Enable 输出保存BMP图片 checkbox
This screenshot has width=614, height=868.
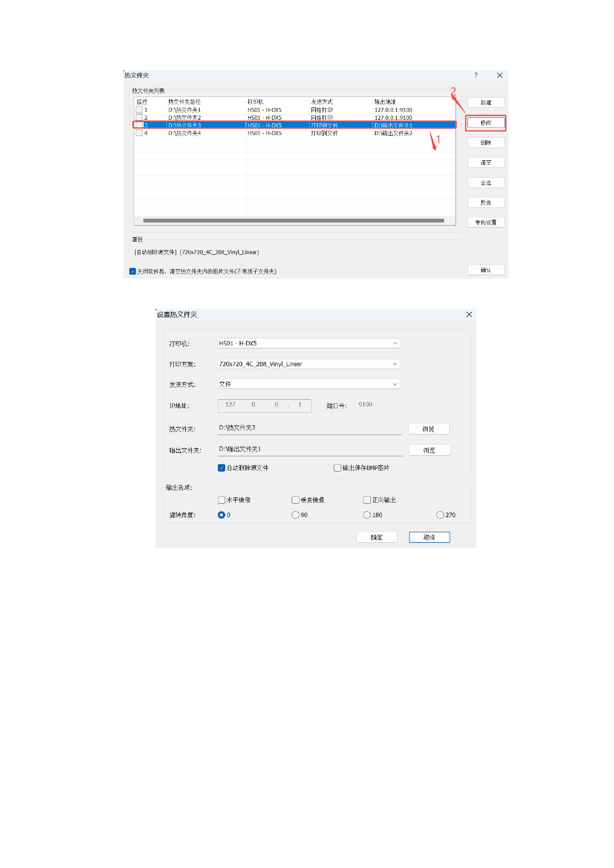point(337,468)
